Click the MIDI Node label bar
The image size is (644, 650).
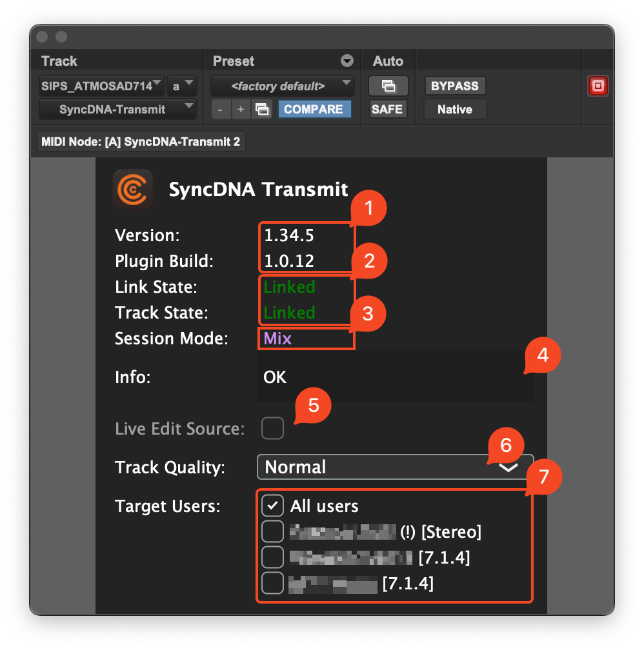point(141,141)
